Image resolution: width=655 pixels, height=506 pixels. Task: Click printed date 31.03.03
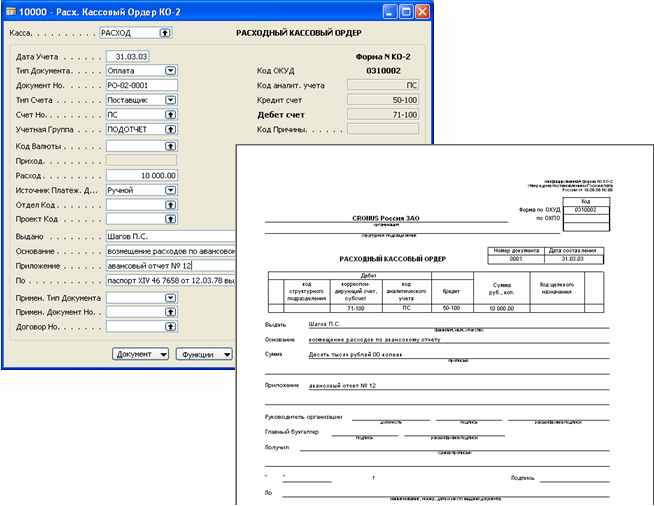[x=572, y=259]
